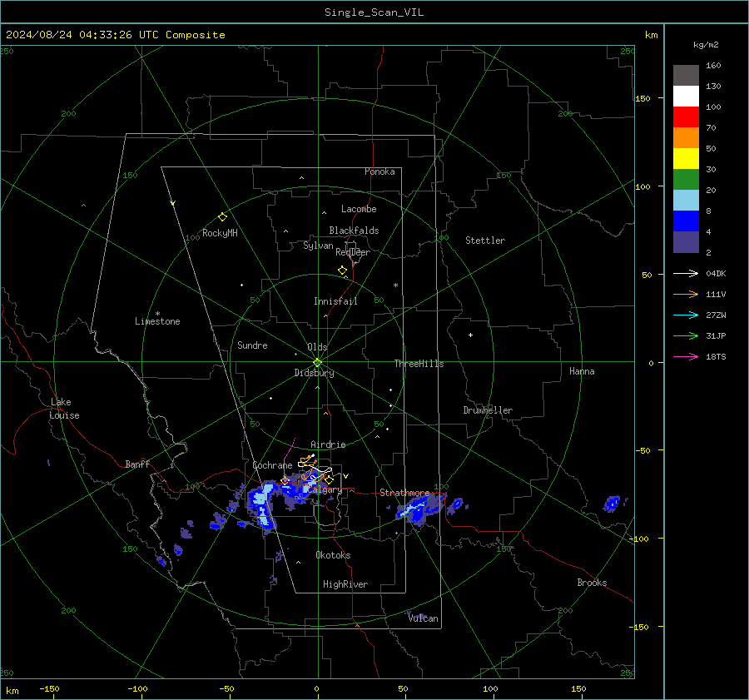Click the 04DK legend label
Viewport: 749px width, 700px height.
pyautogui.click(x=716, y=273)
